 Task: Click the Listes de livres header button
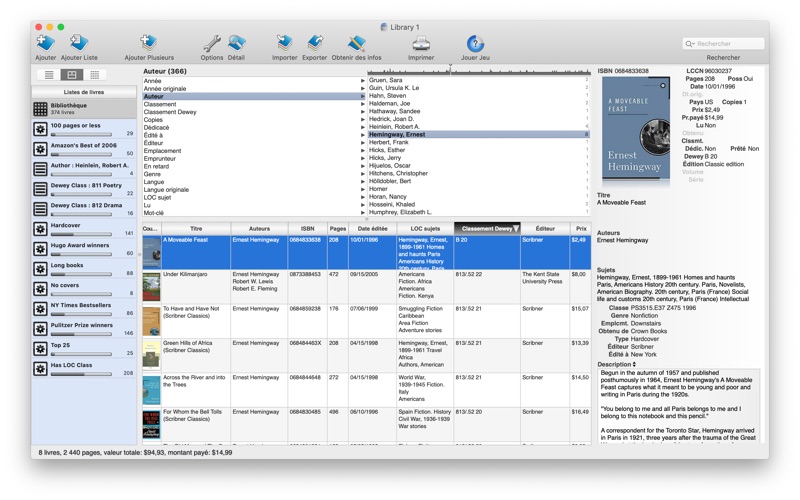pos(83,92)
